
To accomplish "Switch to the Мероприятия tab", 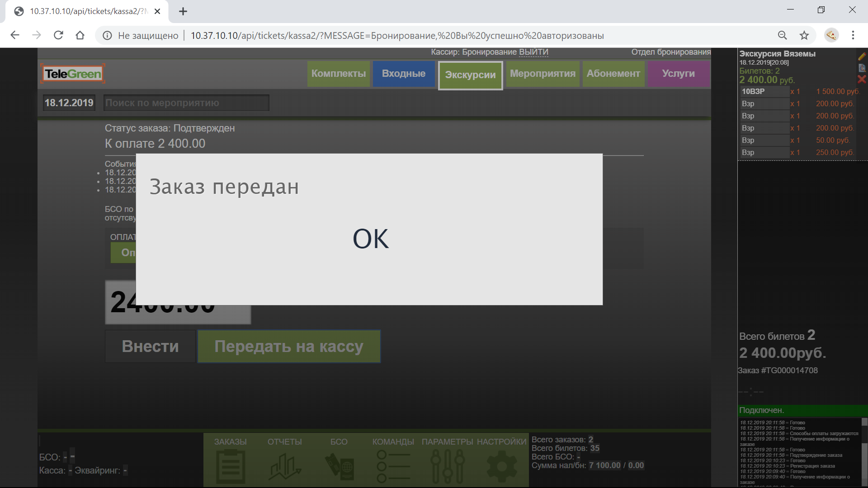I will [542, 74].
